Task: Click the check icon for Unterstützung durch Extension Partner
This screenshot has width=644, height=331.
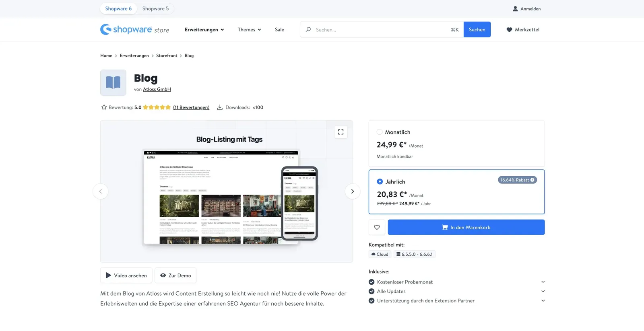Action: tap(372, 301)
